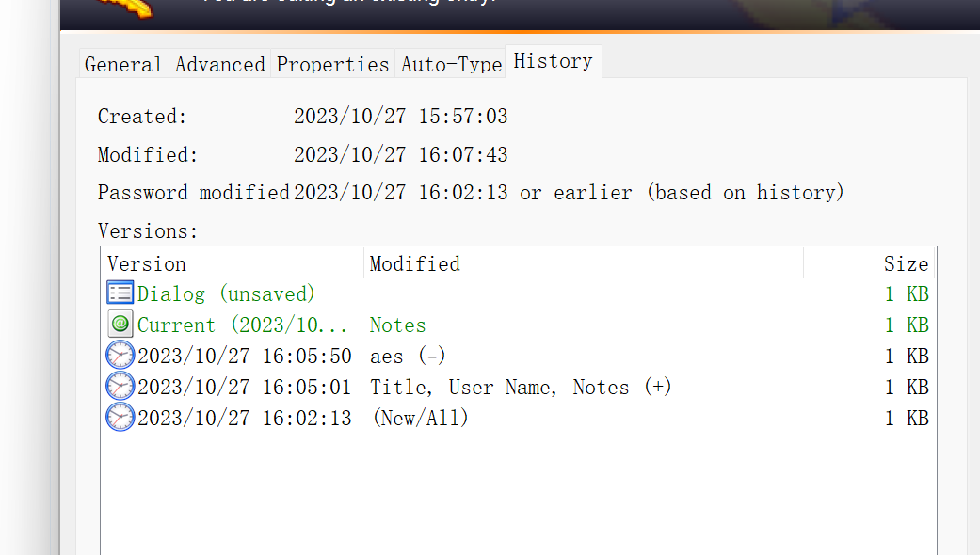Select the 16:02:13 (New/All) history entry
This screenshot has width=980, height=555.
click(x=518, y=419)
